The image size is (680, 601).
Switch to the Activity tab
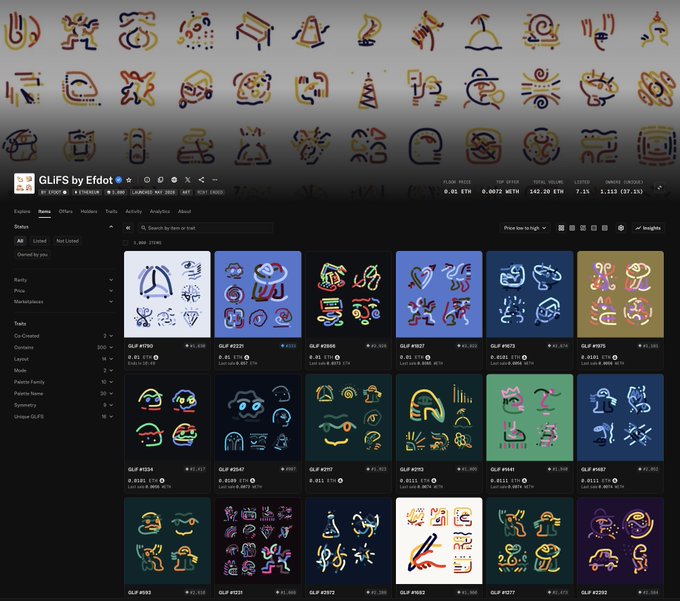[134, 212]
